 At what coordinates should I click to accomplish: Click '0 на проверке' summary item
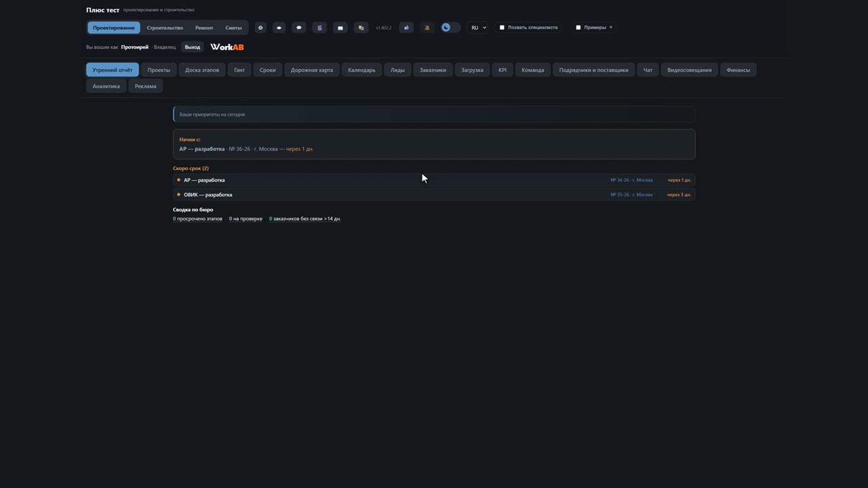pyautogui.click(x=245, y=219)
